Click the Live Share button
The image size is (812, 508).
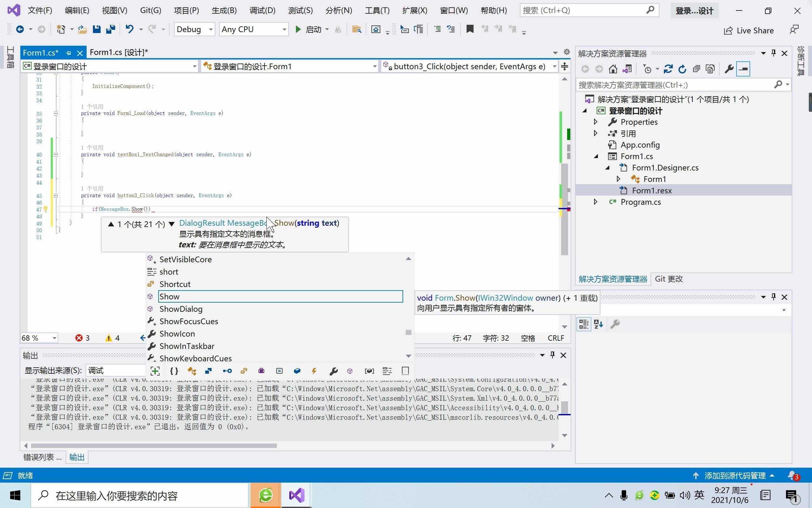tap(749, 30)
